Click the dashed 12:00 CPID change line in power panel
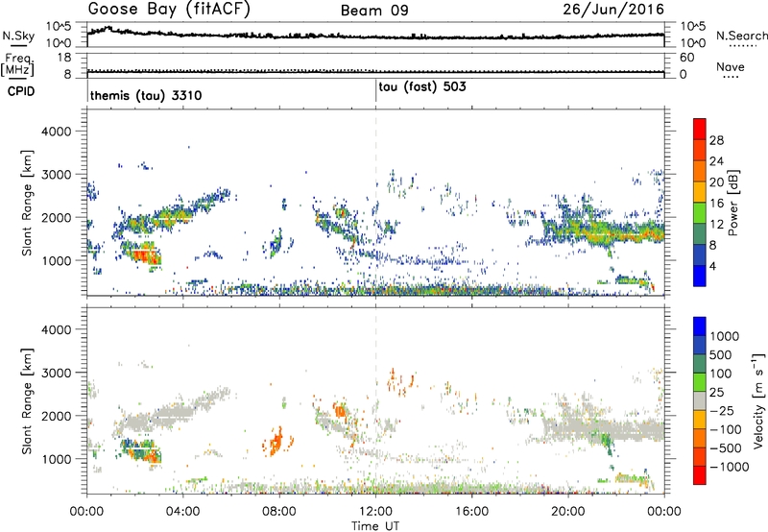 coord(375,203)
